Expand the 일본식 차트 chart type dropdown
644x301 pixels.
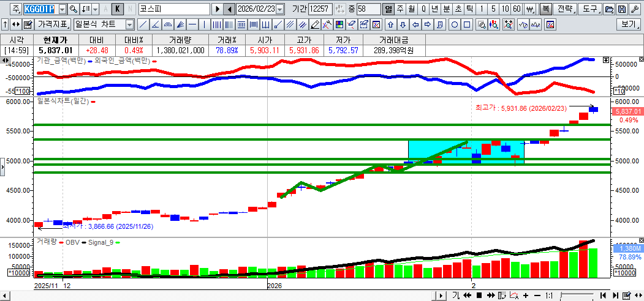[x=129, y=24]
